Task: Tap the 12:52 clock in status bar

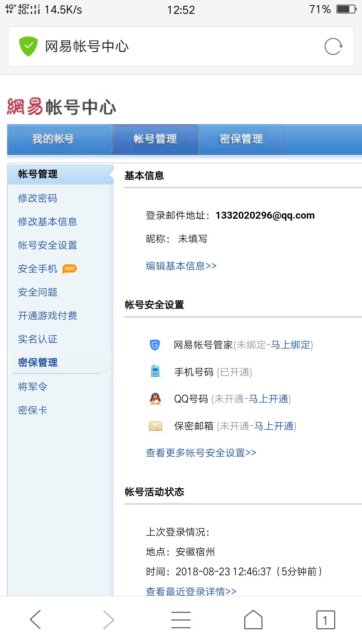Action: click(x=181, y=10)
